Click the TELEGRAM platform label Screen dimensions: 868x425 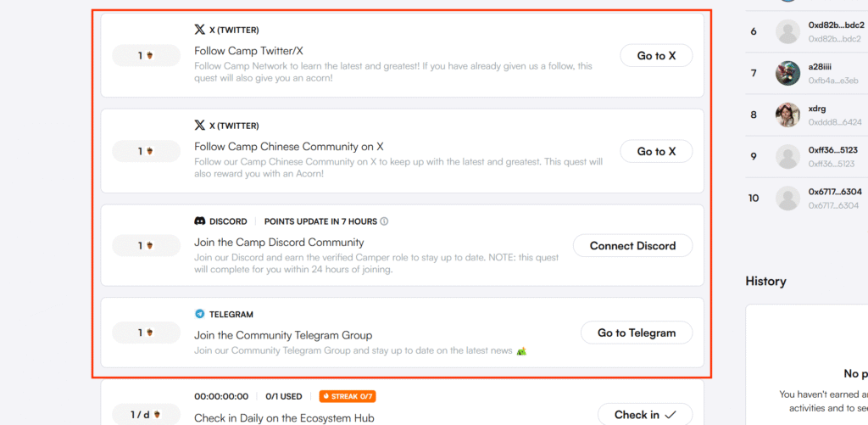[x=231, y=315]
